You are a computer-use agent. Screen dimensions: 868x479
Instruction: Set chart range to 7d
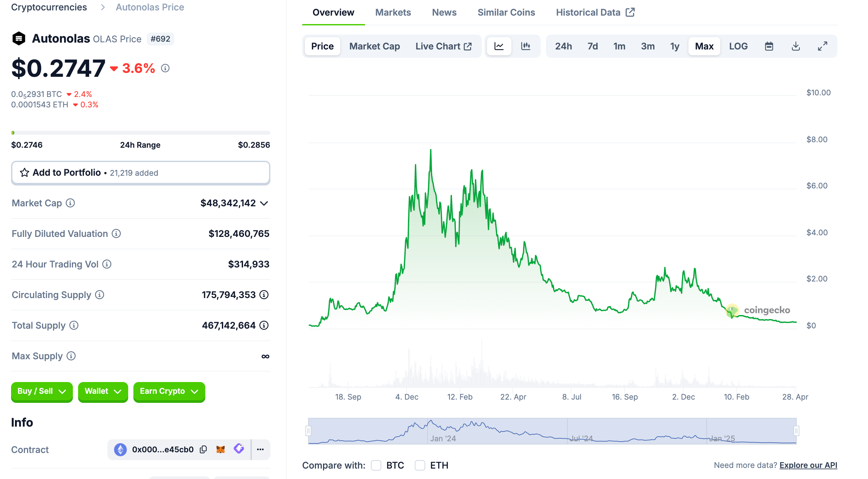click(593, 46)
